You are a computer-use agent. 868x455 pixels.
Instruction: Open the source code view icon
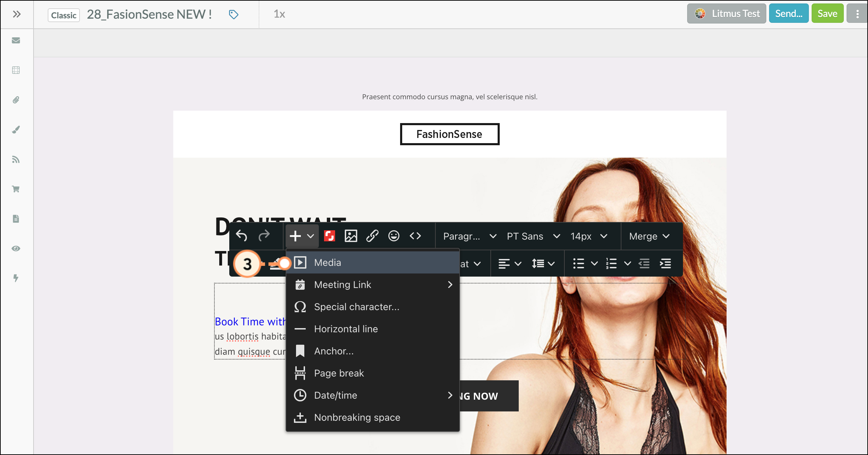pos(415,236)
